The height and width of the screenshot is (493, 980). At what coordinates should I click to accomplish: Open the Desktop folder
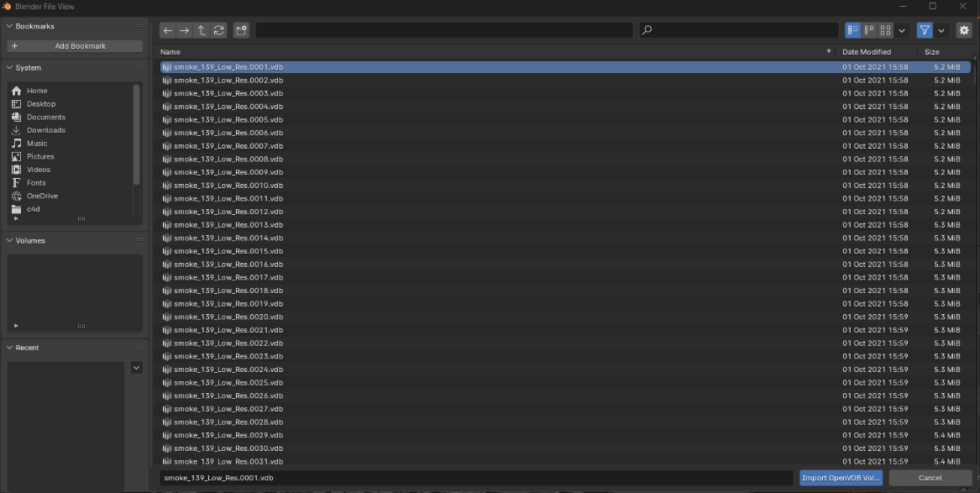(70, 104)
